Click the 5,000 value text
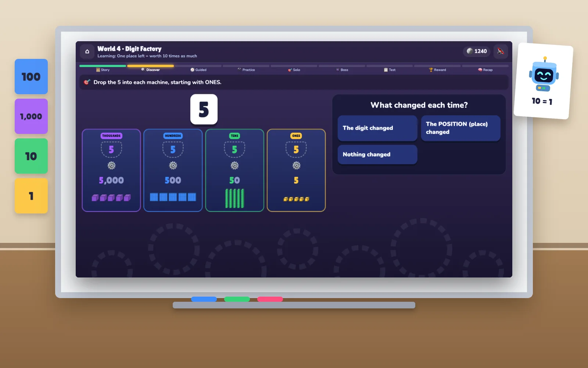This screenshot has height=368, width=588. 111,180
